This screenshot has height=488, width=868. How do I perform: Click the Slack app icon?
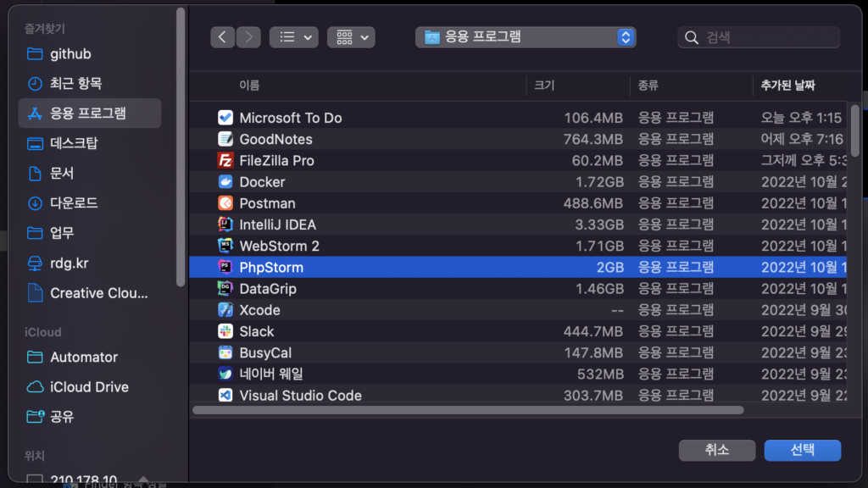[225, 331]
